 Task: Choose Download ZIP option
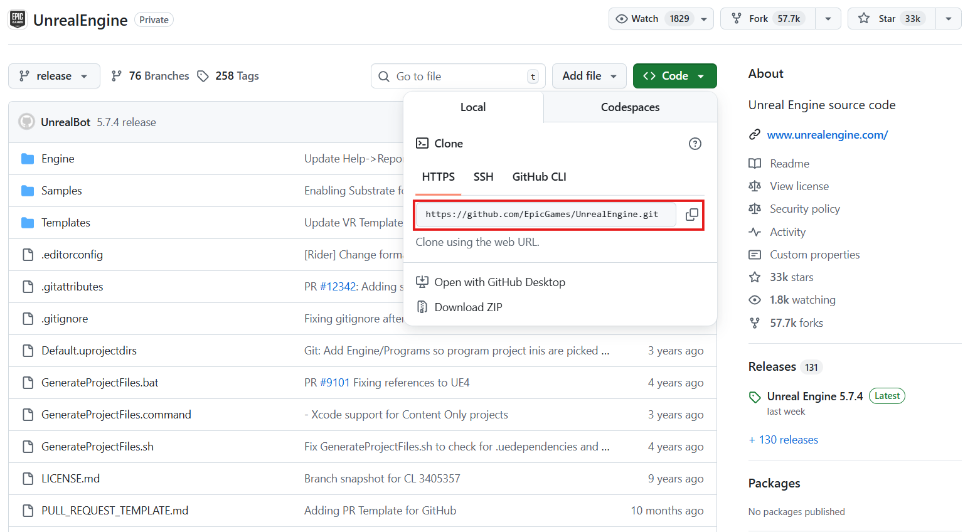click(x=468, y=307)
